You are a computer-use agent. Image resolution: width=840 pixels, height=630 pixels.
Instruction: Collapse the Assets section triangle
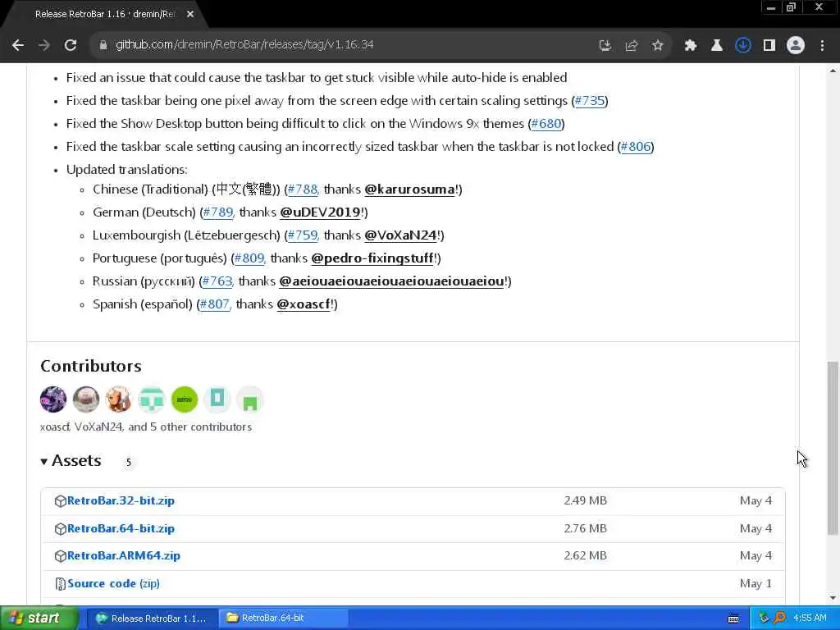coord(44,461)
